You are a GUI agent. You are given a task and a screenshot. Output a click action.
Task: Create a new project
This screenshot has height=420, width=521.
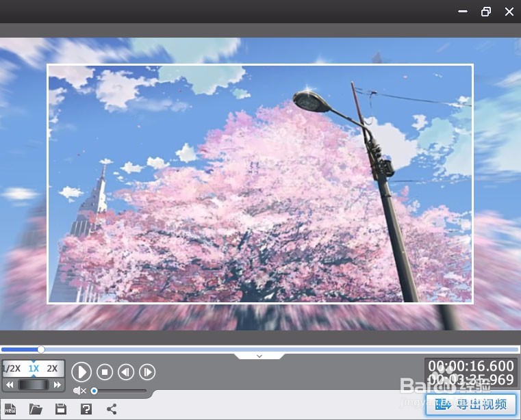pyautogui.click(x=10, y=409)
